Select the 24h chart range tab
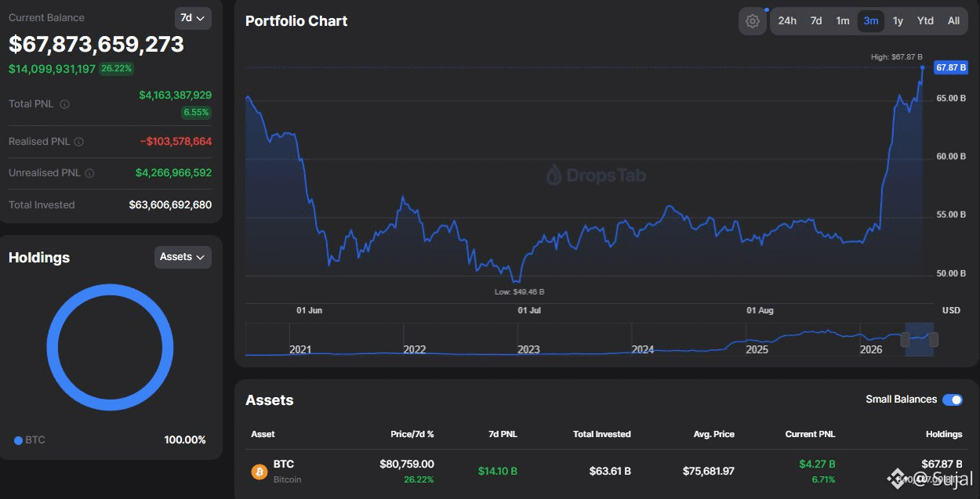Image resolution: width=980 pixels, height=499 pixels. click(787, 21)
